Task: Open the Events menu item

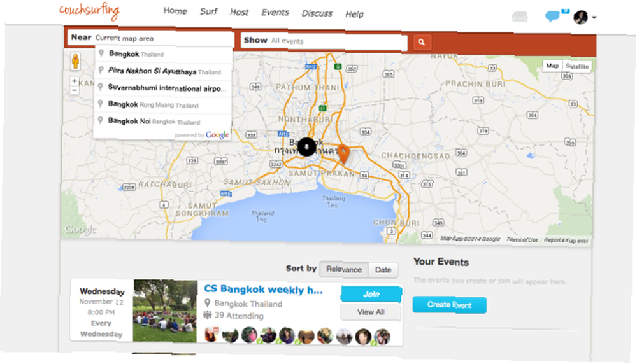Action: [275, 13]
